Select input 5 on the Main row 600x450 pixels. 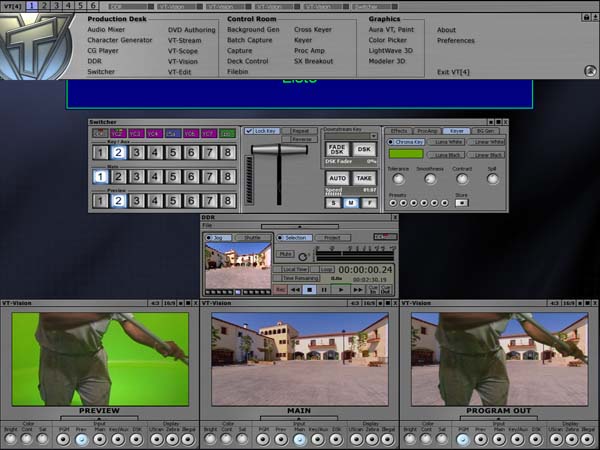click(x=173, y=177)
